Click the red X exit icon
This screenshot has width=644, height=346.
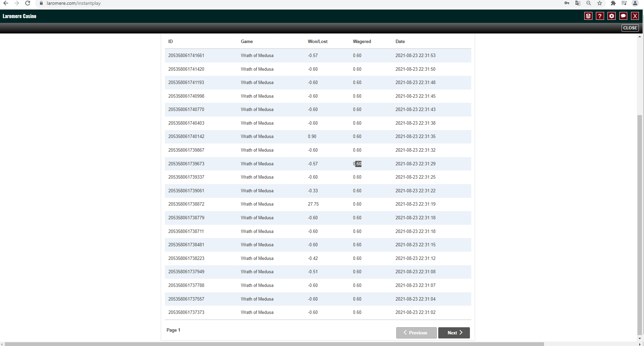[635, 16]
